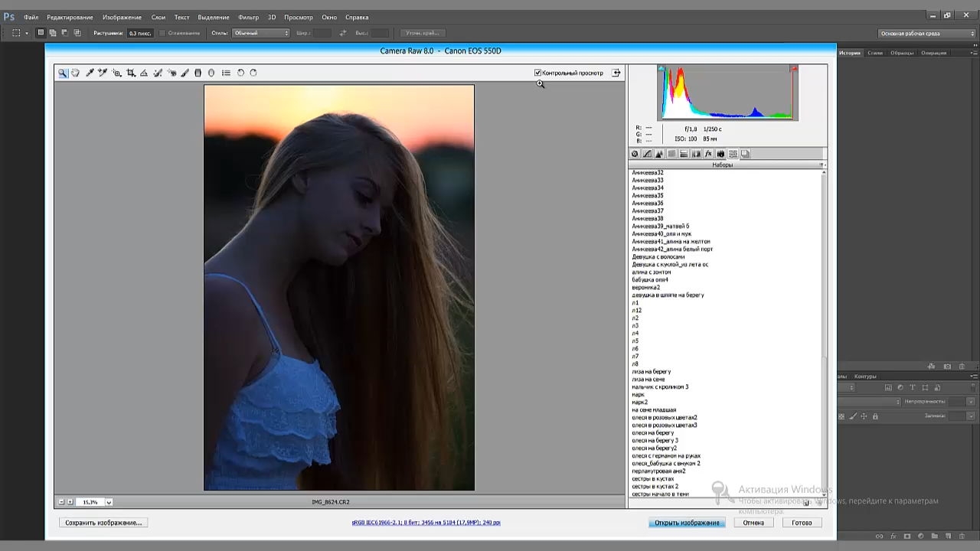Open the Наборы panel flyout menu
This screenshot has height=551, width=980.
(822, 165)
